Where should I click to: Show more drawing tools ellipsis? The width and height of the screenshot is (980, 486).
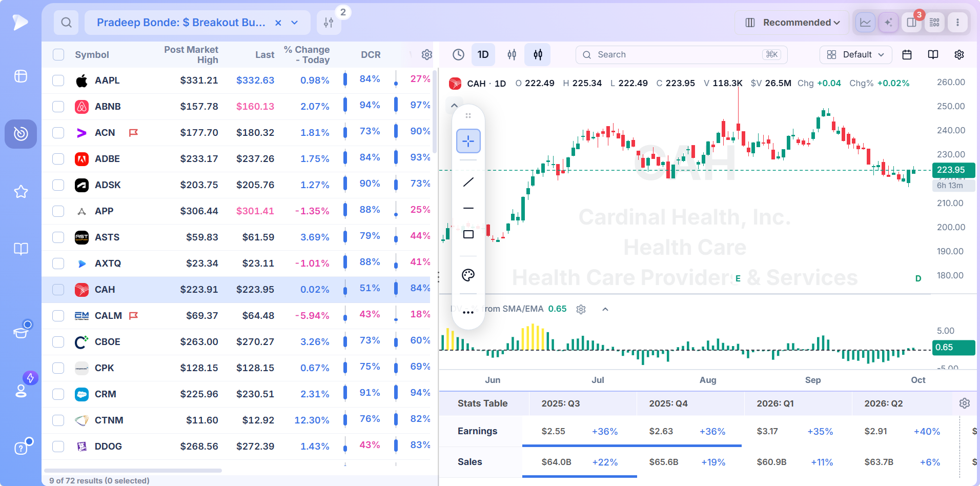(x=468, y=312)
